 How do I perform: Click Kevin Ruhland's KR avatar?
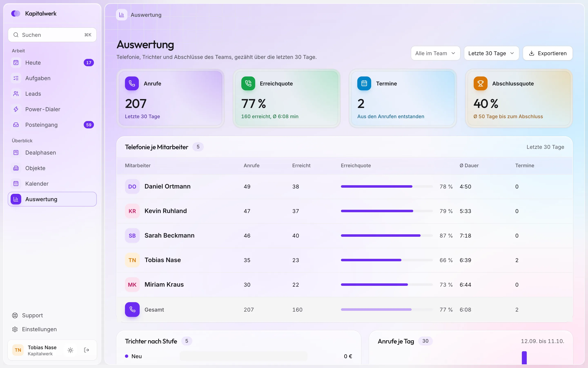click(x=132, y=211)
